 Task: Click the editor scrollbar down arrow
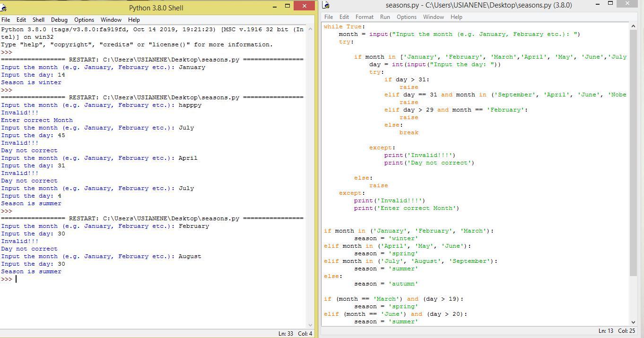634,322
